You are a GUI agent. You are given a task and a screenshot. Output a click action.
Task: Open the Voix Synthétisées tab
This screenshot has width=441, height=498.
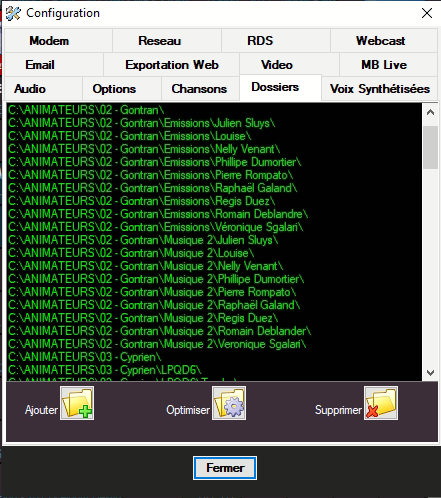379,89
